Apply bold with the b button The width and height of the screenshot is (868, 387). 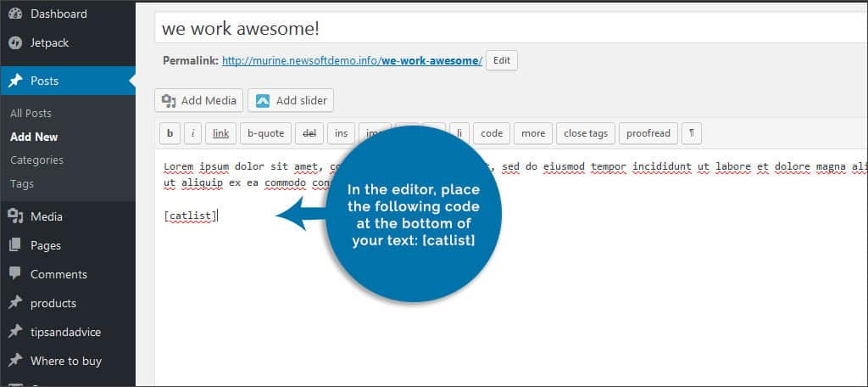point(170,133)
